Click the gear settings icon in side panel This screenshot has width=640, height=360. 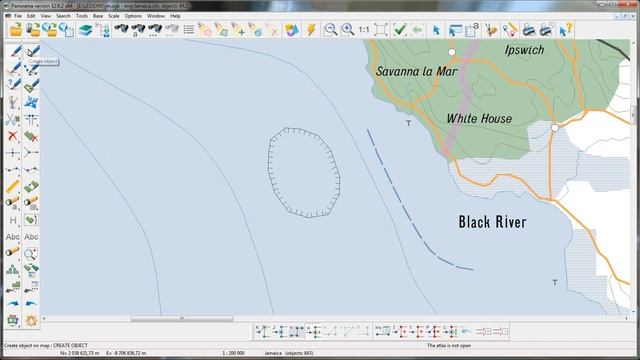click(31, 320)
